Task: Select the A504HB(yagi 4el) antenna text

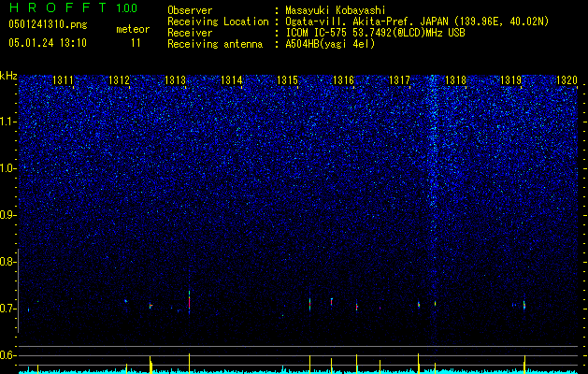Action: [330, 44]
